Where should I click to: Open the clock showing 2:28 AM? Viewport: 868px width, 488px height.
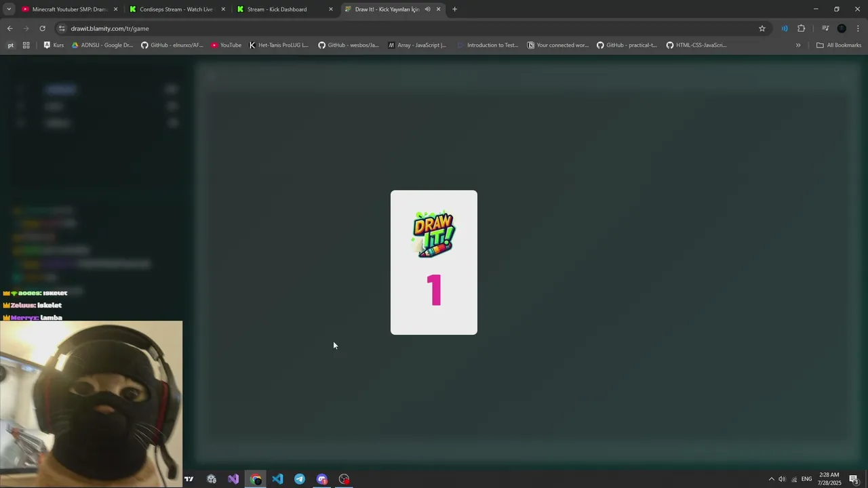point(829,479)
